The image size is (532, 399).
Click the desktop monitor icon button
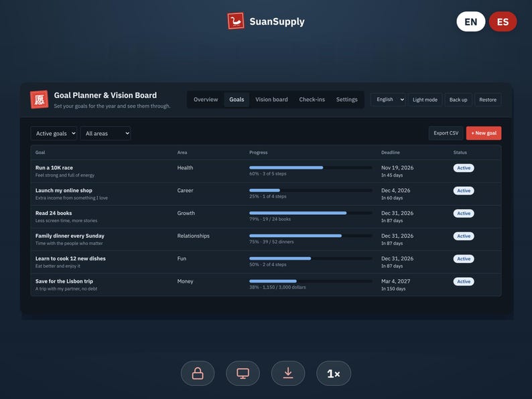(243, 374)
